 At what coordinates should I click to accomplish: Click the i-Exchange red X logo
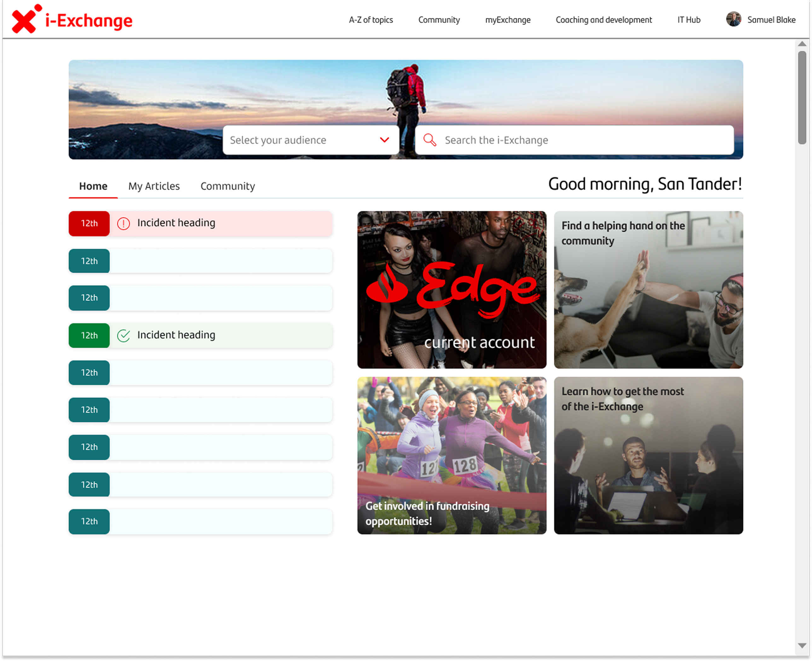pos(26,19)
